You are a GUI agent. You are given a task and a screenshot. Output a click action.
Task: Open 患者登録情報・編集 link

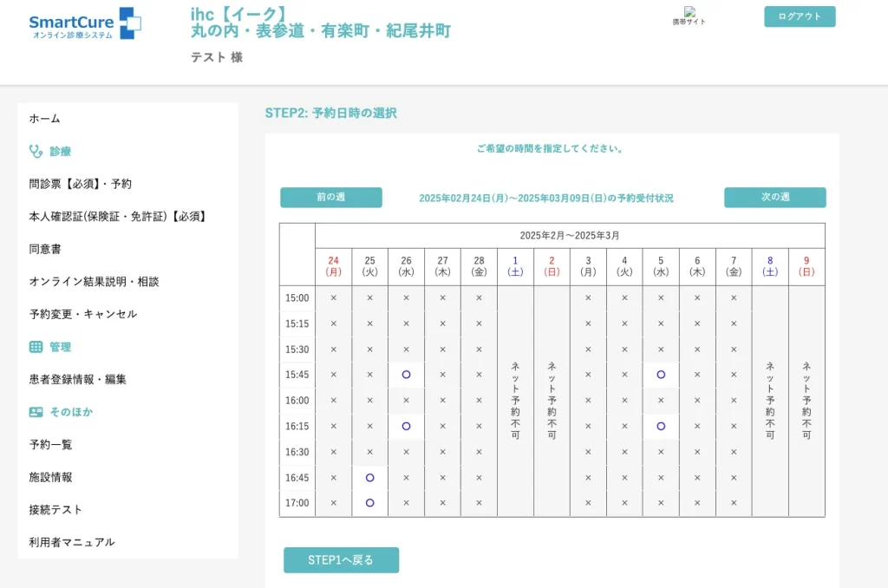[x=78, y=379]
